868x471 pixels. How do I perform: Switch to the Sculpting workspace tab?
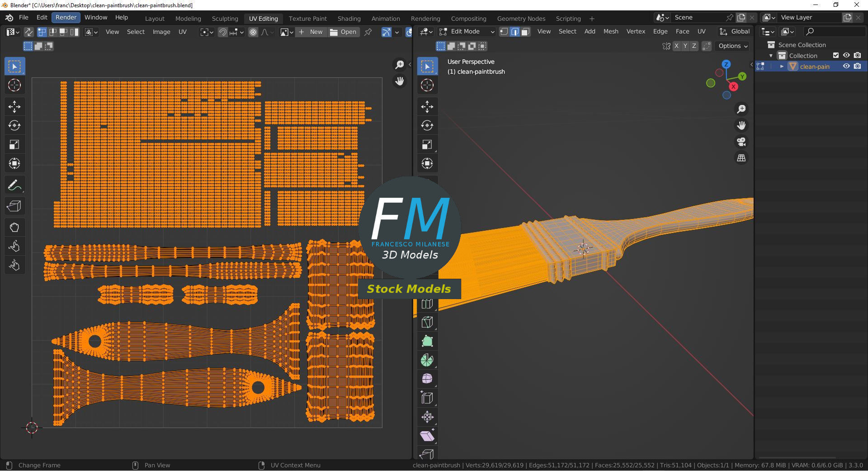click(x=225, y=19)
